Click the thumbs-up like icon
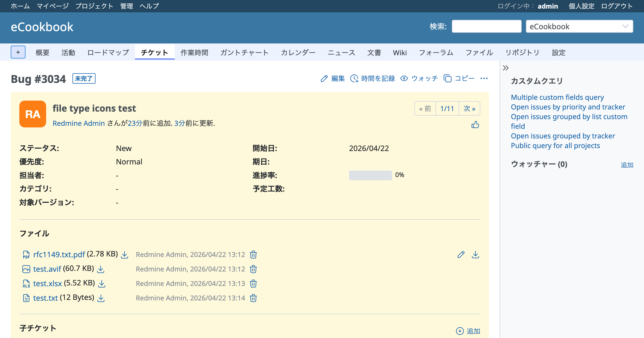Image resolution: width=644 pixels, height=338 pixels. coord(475,125)
